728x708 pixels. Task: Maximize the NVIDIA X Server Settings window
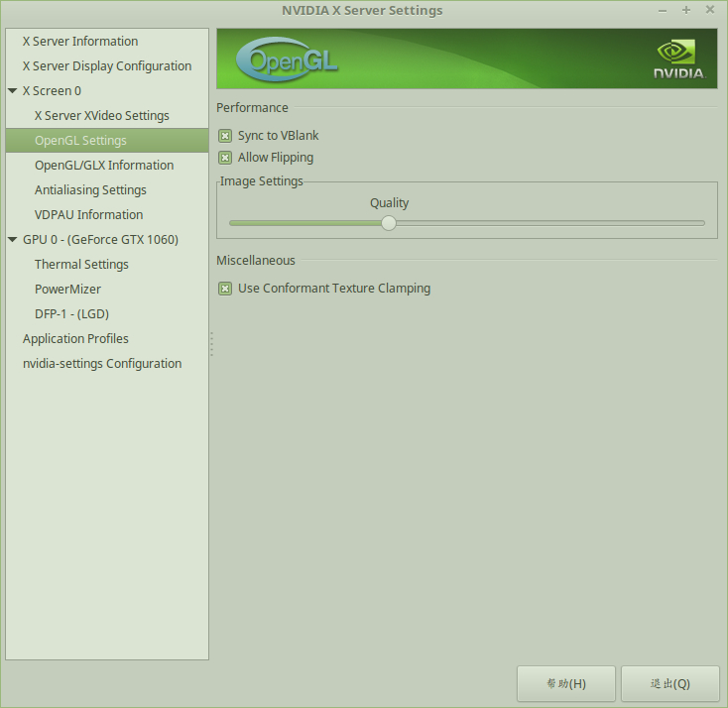686,10
